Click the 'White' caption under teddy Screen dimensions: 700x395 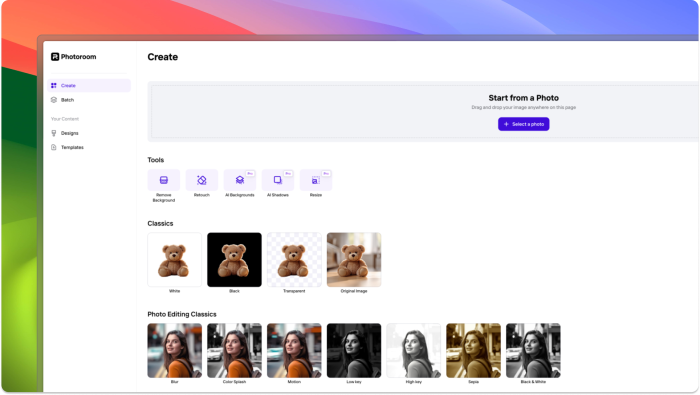click(x=175, y=291)
